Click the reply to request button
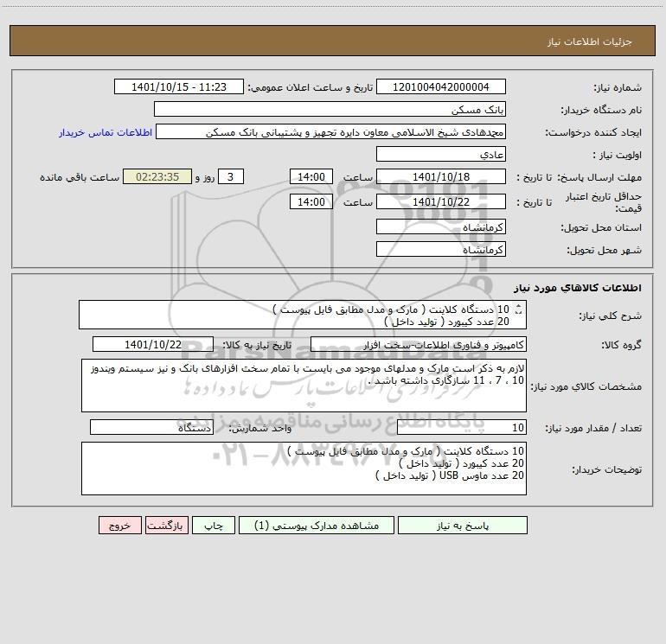Screen dimensions: 666x644 (463, 526)
